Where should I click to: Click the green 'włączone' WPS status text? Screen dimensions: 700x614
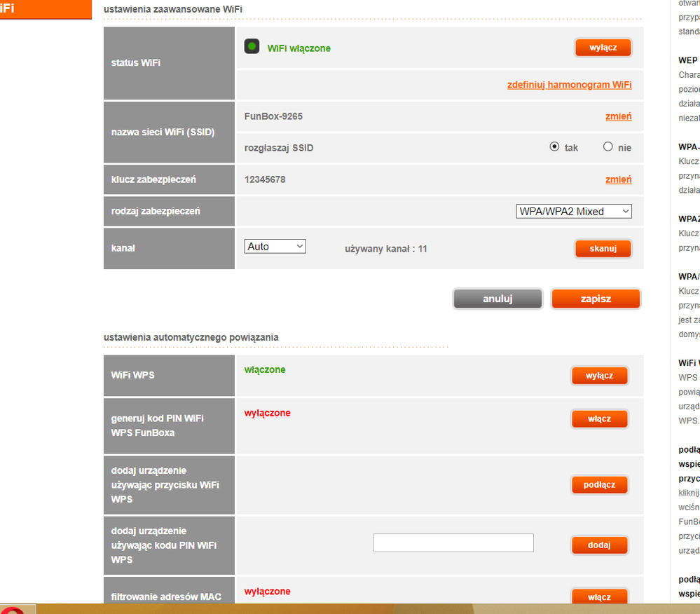pyautogui.click(x=265, y=370)
